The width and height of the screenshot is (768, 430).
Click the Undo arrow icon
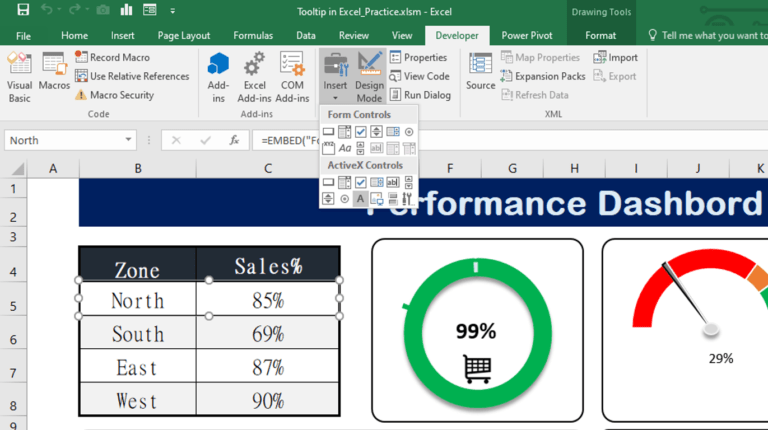point(47,9)
